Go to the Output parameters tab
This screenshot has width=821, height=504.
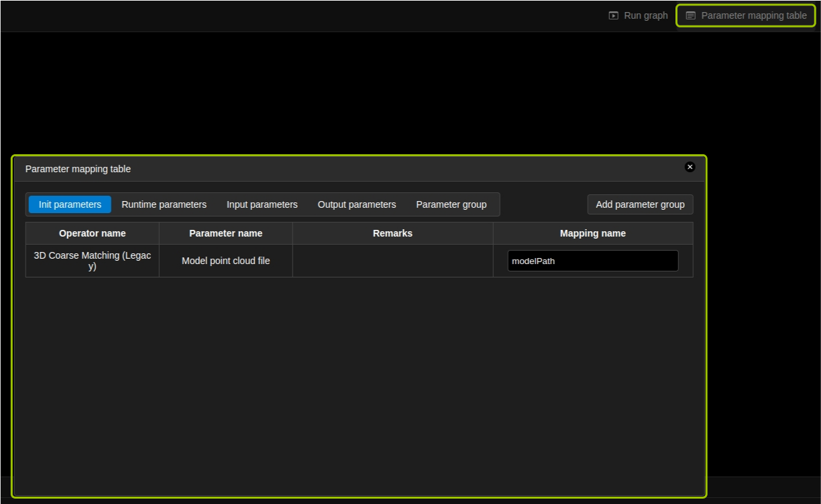pos(357,204)
